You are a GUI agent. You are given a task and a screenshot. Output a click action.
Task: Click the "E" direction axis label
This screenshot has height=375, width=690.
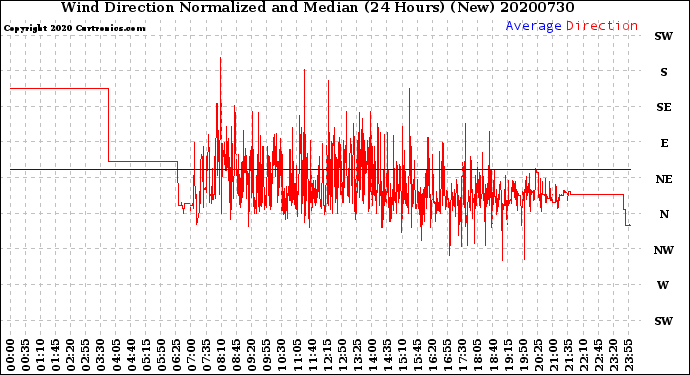[x=664, y=143]
